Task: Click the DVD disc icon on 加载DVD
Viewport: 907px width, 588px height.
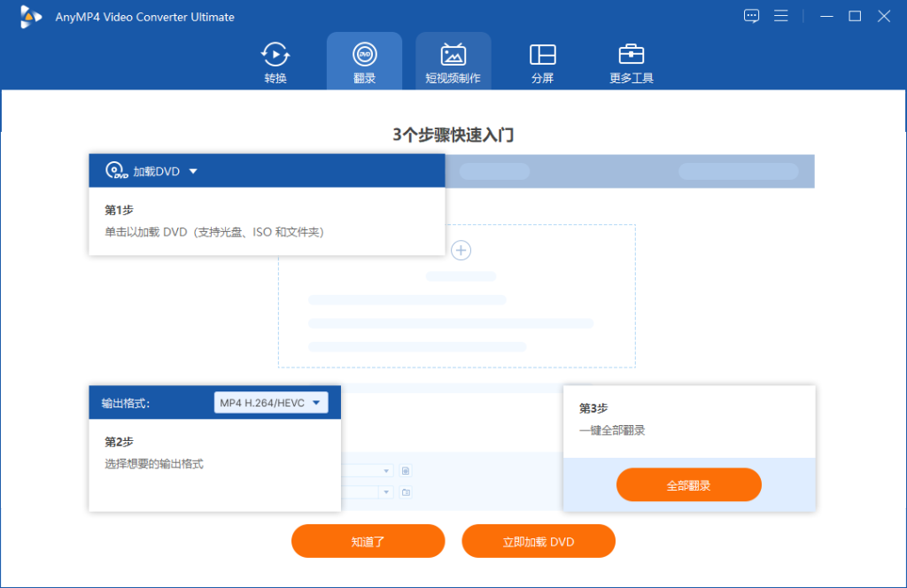Action: point(113,170)
